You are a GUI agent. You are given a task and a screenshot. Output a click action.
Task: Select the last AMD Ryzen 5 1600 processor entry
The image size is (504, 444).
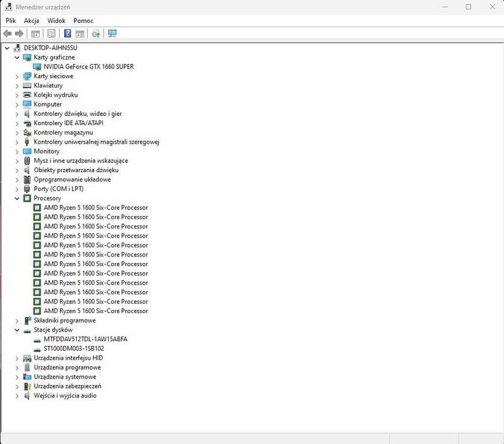click(x=96, y=311)
